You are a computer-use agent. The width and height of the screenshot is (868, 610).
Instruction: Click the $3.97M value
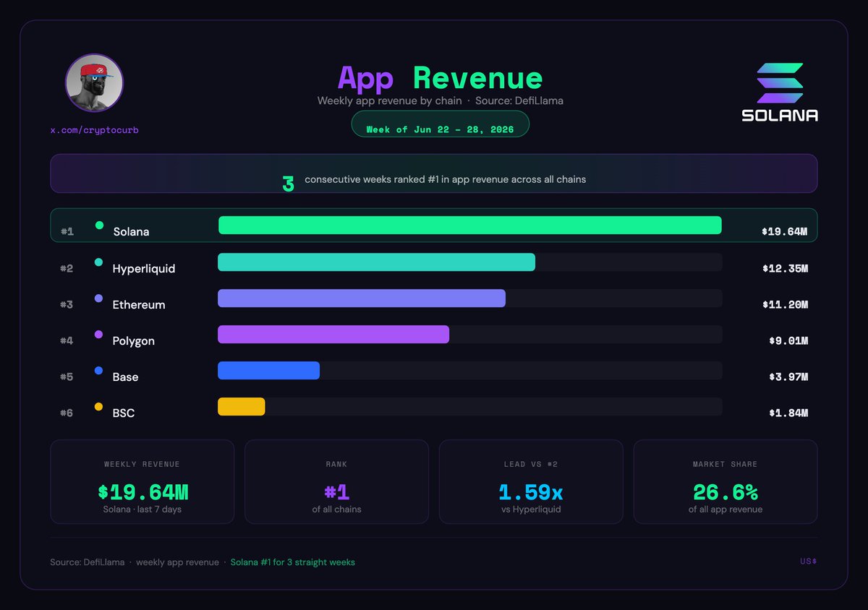pyautogui.click(x=788, y=377)
